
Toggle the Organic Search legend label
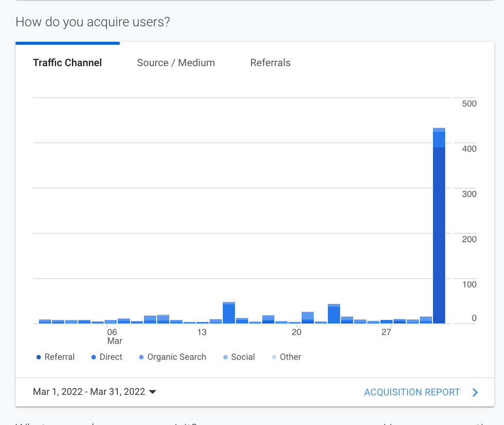[x=177, y=357]
